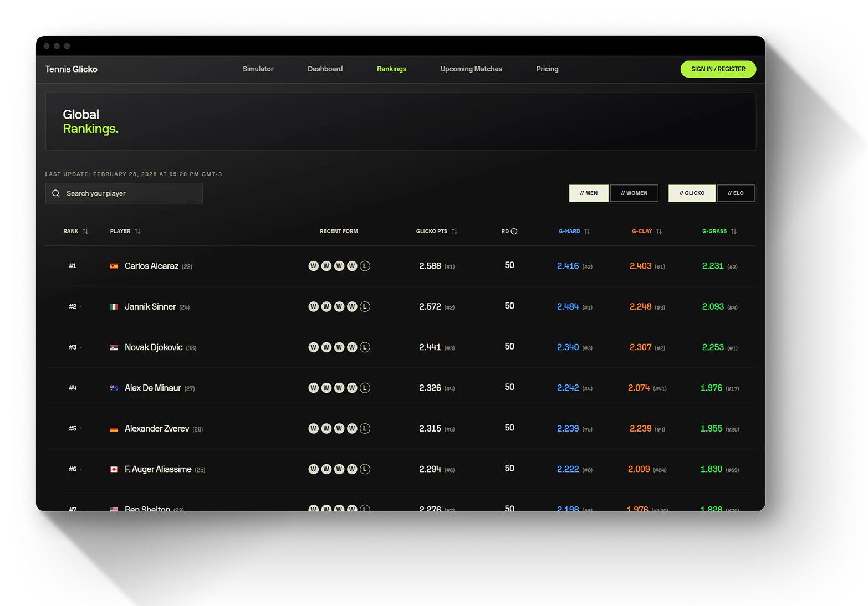Open Alexander Zverev player profile

click(x=157, y=428)
